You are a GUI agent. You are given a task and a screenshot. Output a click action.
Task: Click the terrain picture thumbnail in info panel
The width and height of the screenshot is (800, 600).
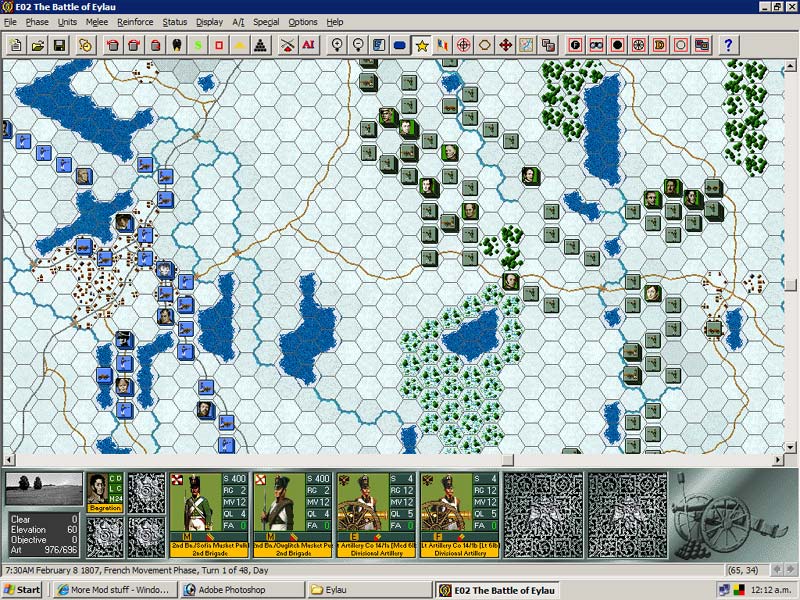tap(44, 489)
